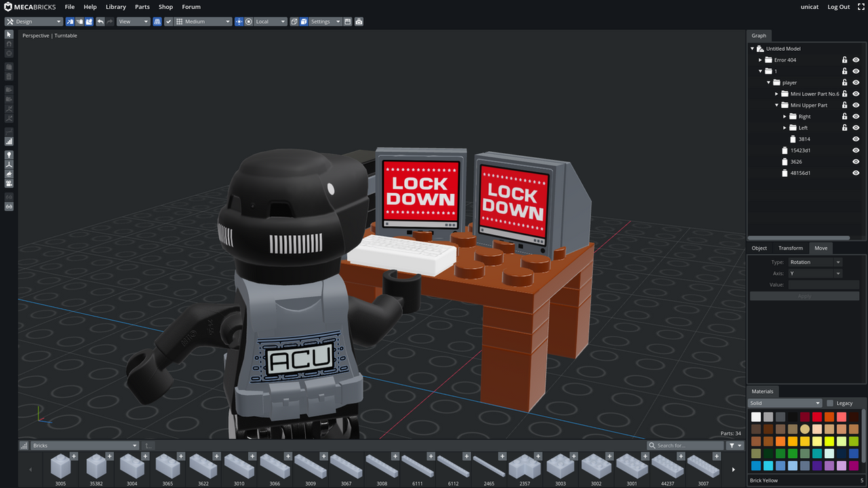Image resolution: width=868 pixels, height=488 pixels.
Task: Switch to the Object tab
Action: pyautogui.click(x=759, y=248)
